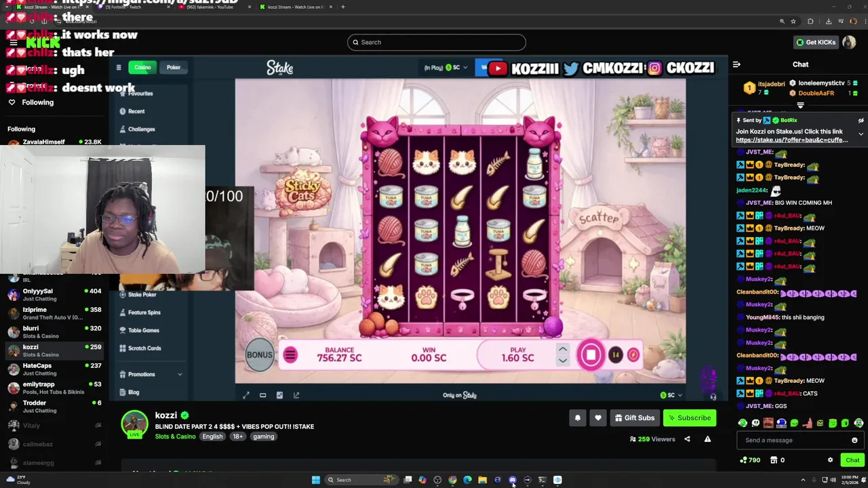Click the green Chat send button
Viewport: 868px width, 488px height.
pyautogui.click(x=852, y=460)
